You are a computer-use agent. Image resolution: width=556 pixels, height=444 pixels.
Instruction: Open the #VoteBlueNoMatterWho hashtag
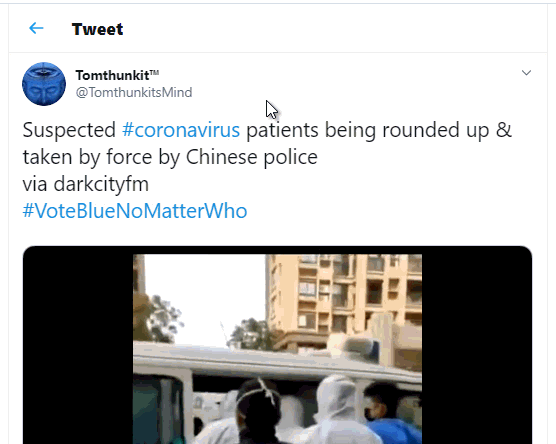[135, 211]
